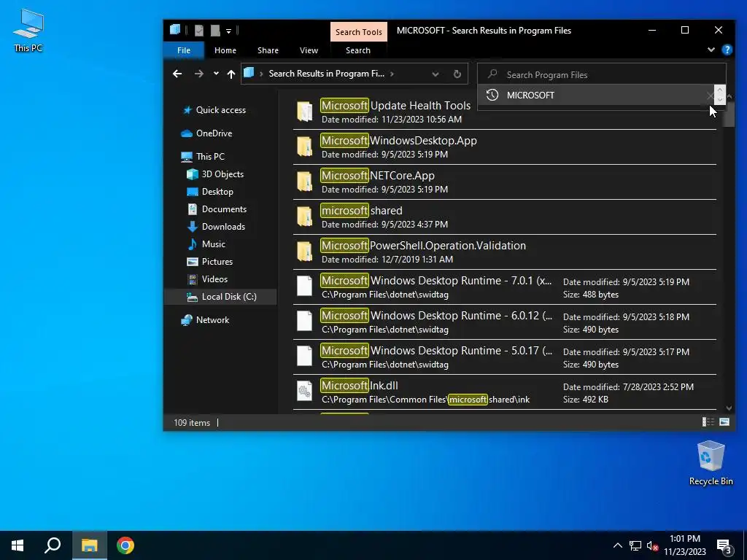Select Microsoft.WindowsDesktop.App folder result
The image size is (747, 560).
click(505, 147)
